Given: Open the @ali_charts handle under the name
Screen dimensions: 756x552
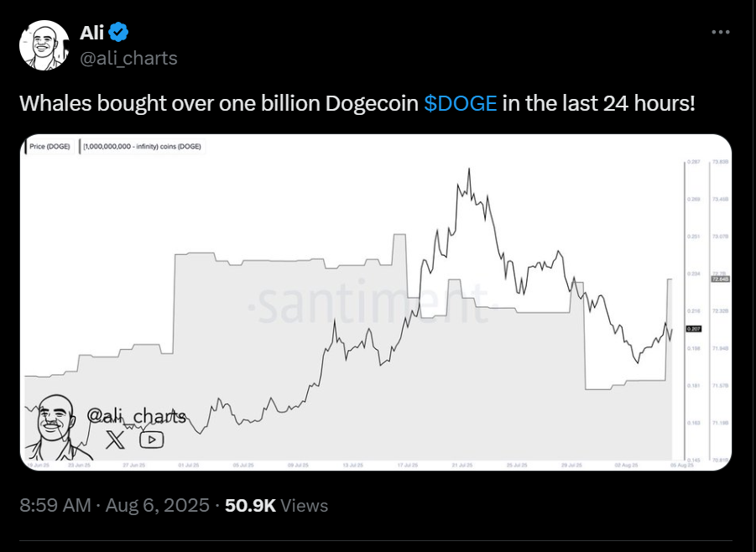Looking at the screenshot, I should click(128, 58).
